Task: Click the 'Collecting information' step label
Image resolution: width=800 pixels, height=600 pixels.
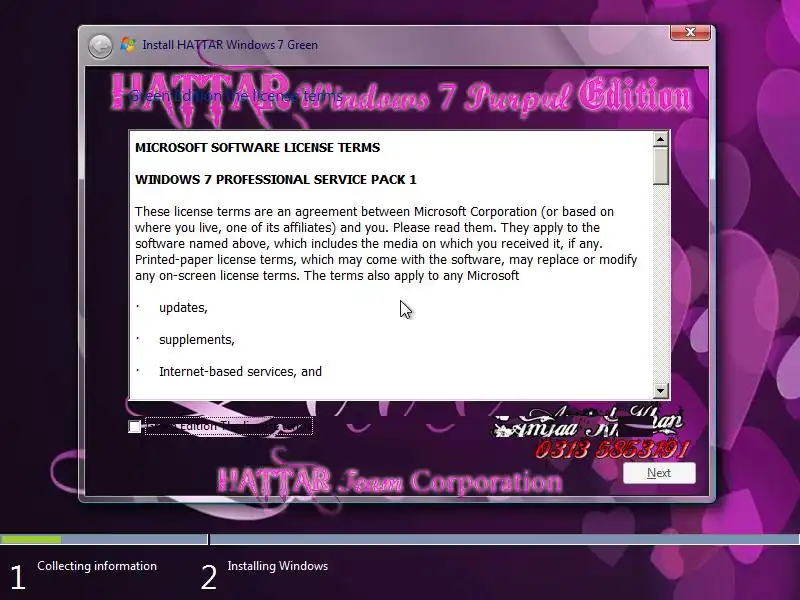Action: 97,566
